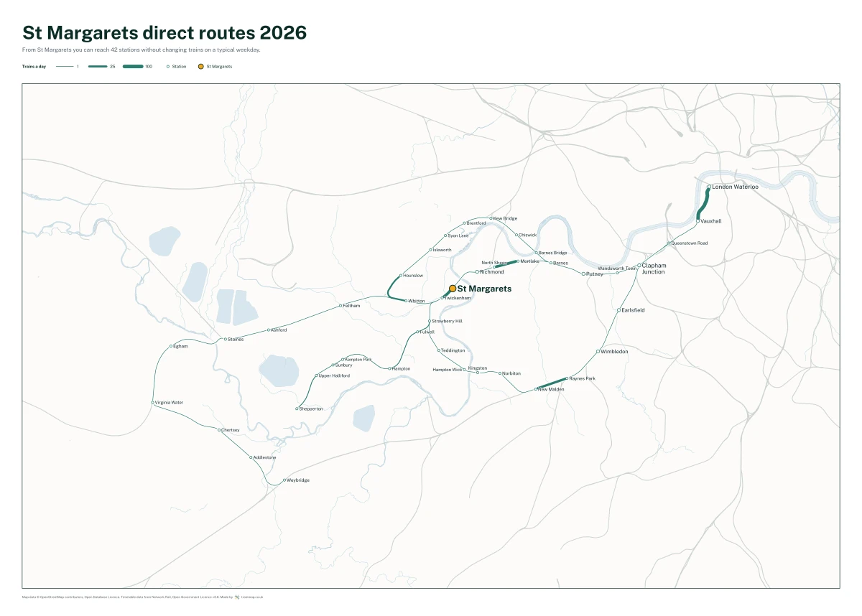Click the Station legend circle symbol
This screenshot has width=862, height=616.
coord(168,66)
